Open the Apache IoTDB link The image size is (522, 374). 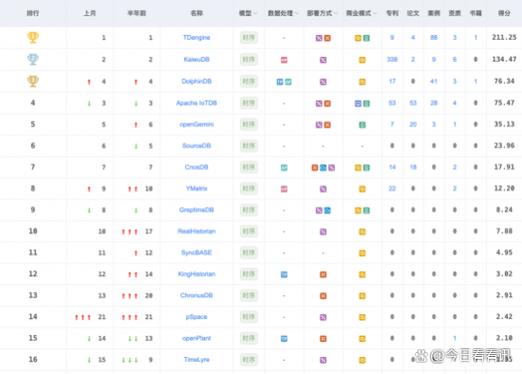tap(197, 103)
